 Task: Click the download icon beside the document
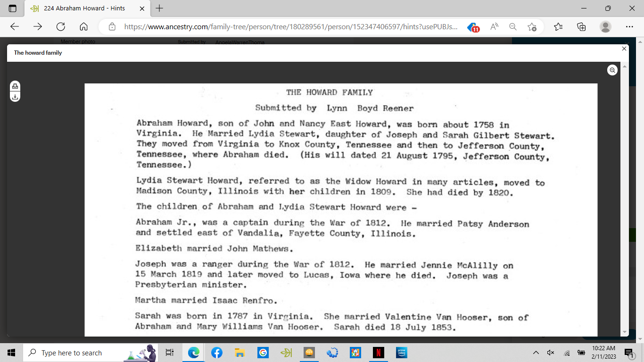point(15,97)
